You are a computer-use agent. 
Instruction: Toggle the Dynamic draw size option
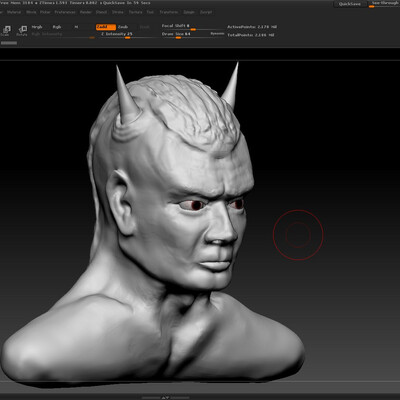pos(217,34)
